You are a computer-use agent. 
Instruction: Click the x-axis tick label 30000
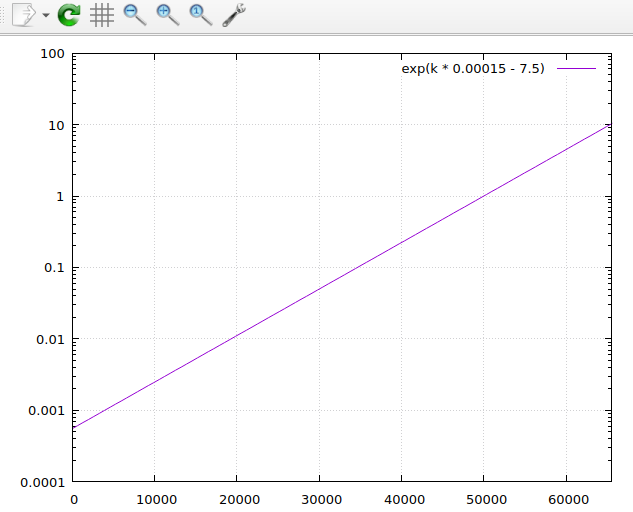[318, 497]
